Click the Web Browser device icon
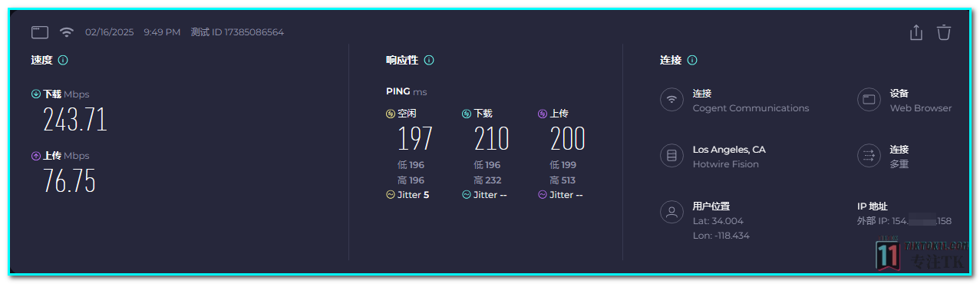This screenshot has height=284, width=980. tap(869, 100)
